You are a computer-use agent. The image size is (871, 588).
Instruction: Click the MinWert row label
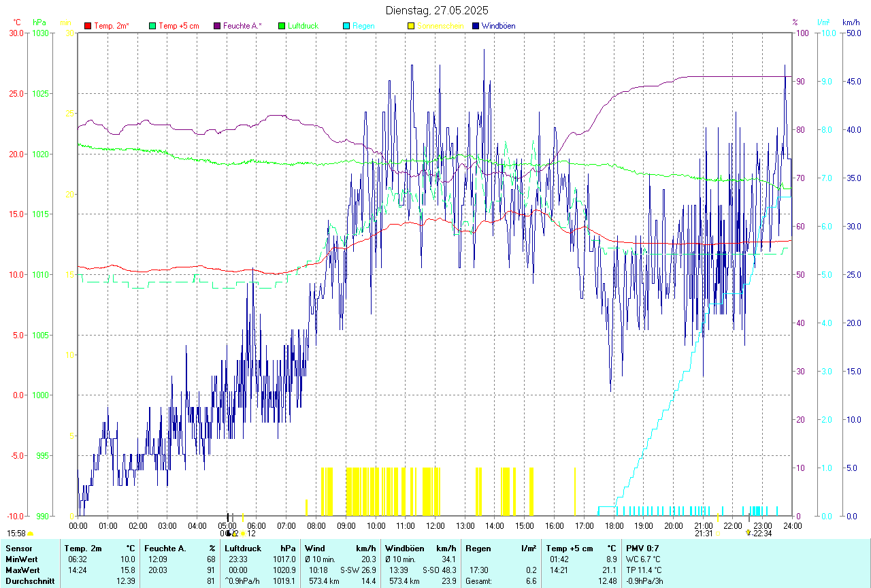click(20, 559)
